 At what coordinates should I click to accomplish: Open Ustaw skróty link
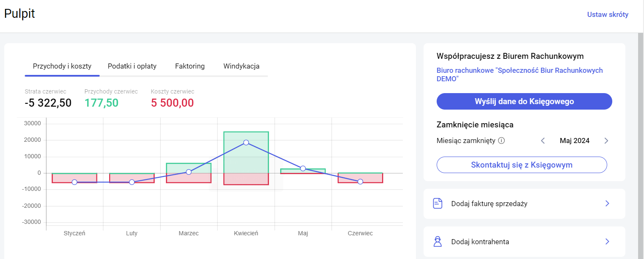(608, 14)
